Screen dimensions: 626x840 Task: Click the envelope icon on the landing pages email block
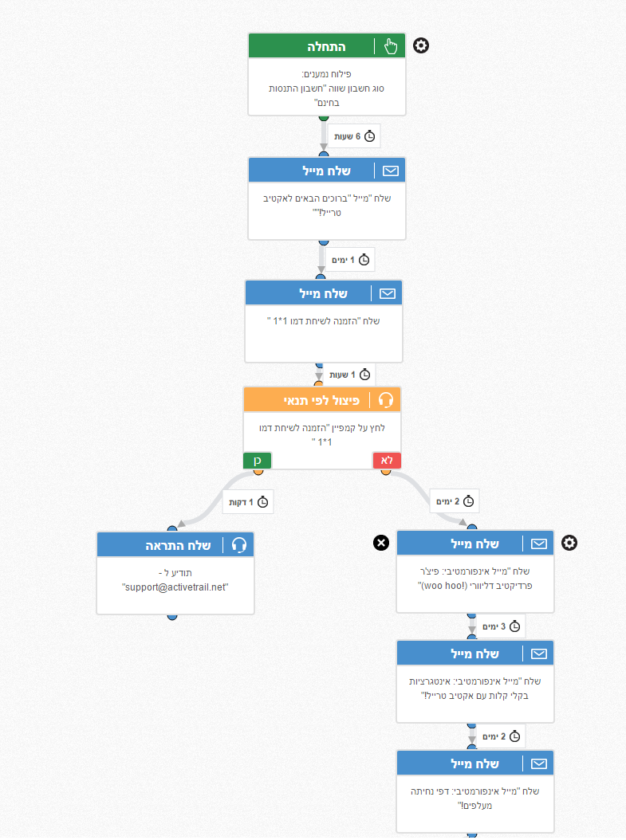[x=539, y=763]
